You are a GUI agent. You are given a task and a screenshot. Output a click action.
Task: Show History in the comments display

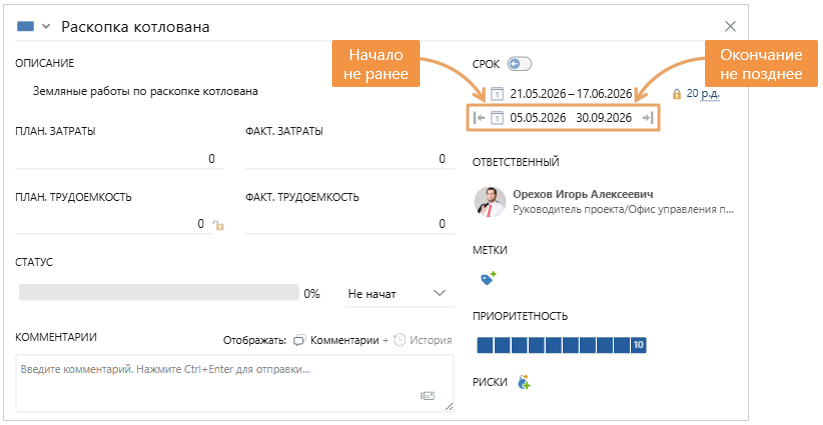click(423, 340)
